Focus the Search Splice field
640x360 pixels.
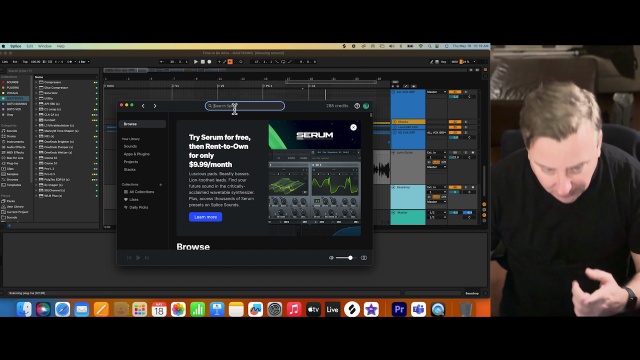(x=244, y=106)
